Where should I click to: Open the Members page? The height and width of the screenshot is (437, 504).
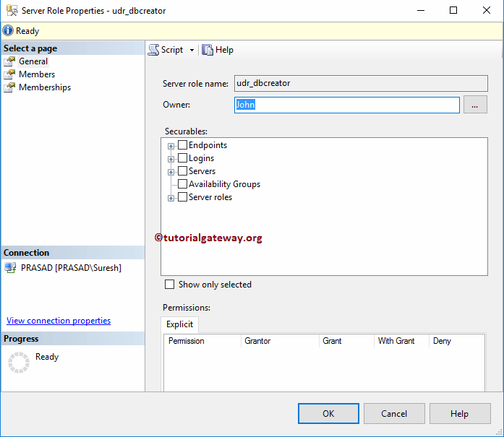click(37, 74)
